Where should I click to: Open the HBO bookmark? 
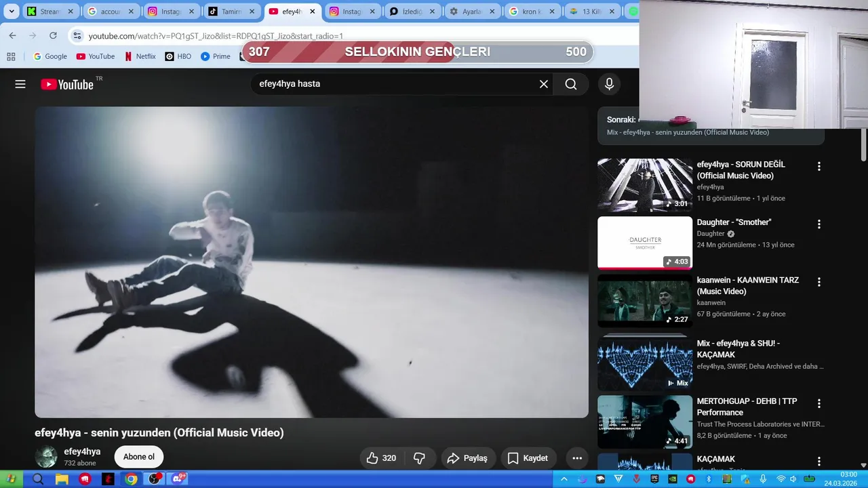(178, 56)
